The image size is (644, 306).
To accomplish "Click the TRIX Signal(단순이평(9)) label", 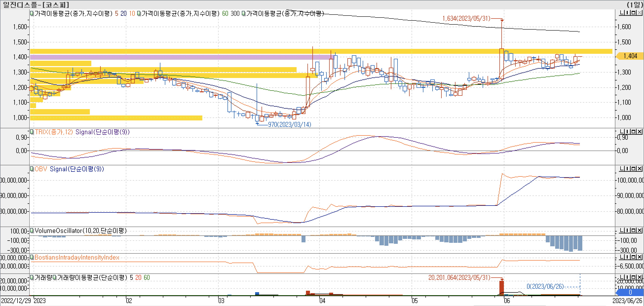I will point(102,132).
